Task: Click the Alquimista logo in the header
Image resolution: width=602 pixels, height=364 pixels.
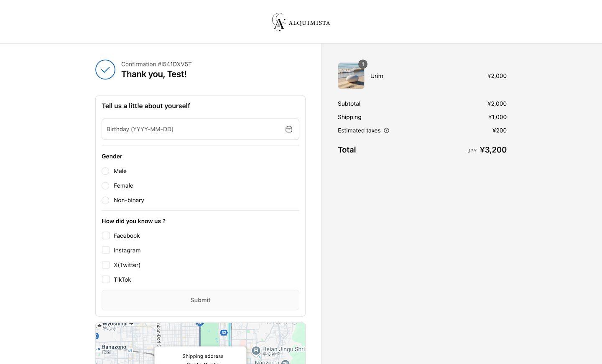Action: [301, 22]
